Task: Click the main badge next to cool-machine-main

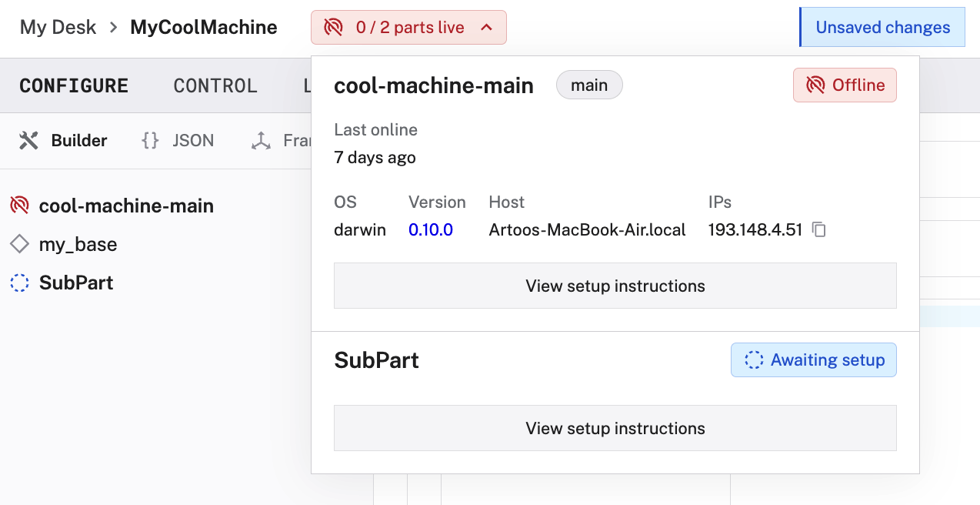Action: (589, 85)
